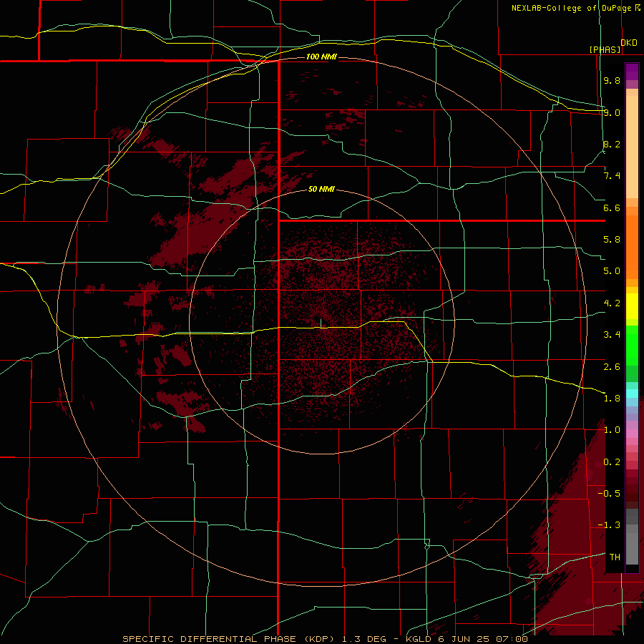Click the cyan segment of the color bar
The image size is (644, 644).
(x=632, y=394)
